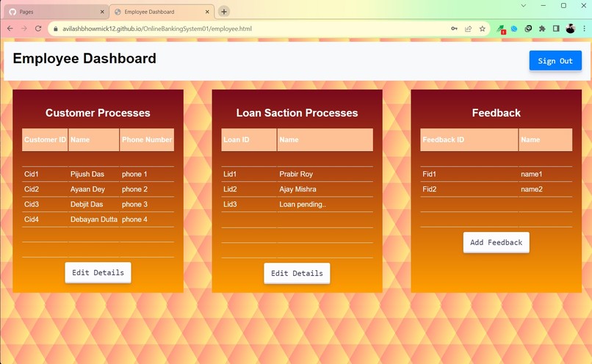Click the Sign Out button

pyautogui.click(x=555, y=61)
